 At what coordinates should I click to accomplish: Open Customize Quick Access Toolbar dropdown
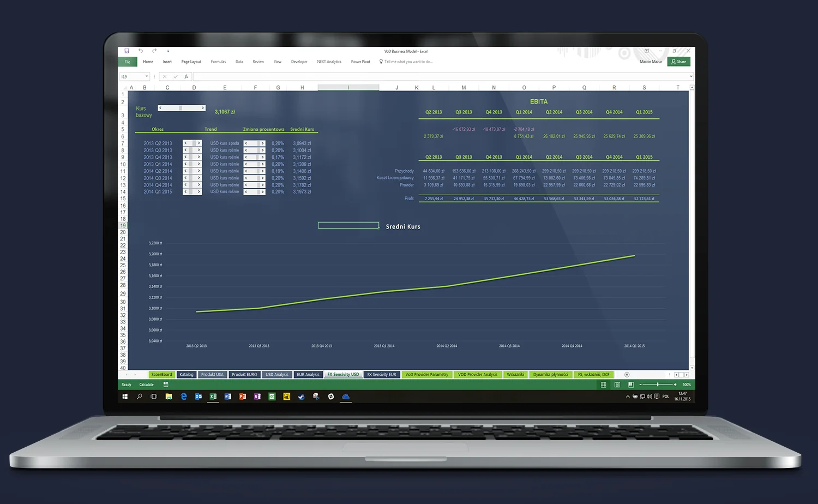(x=168, y=51)
